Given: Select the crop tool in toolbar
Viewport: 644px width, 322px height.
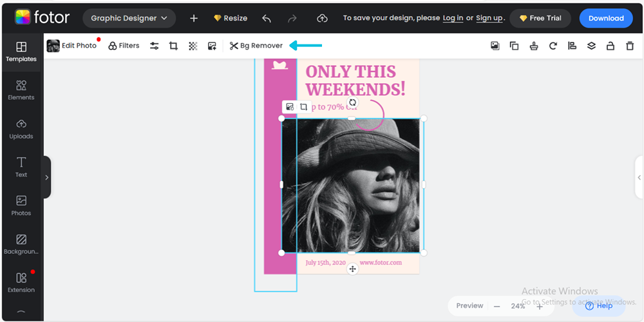Looking at the screenshot, I should (x=174, y=46).
